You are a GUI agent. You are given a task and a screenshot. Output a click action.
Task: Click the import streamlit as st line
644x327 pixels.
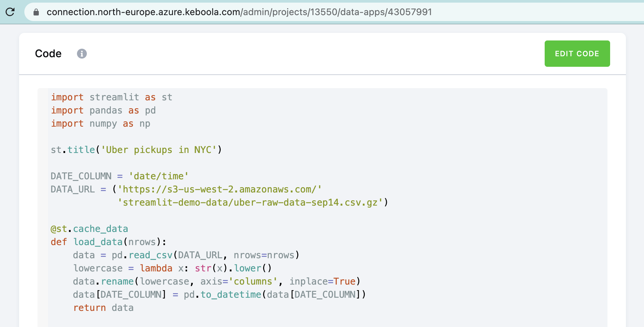coord(111,97)
